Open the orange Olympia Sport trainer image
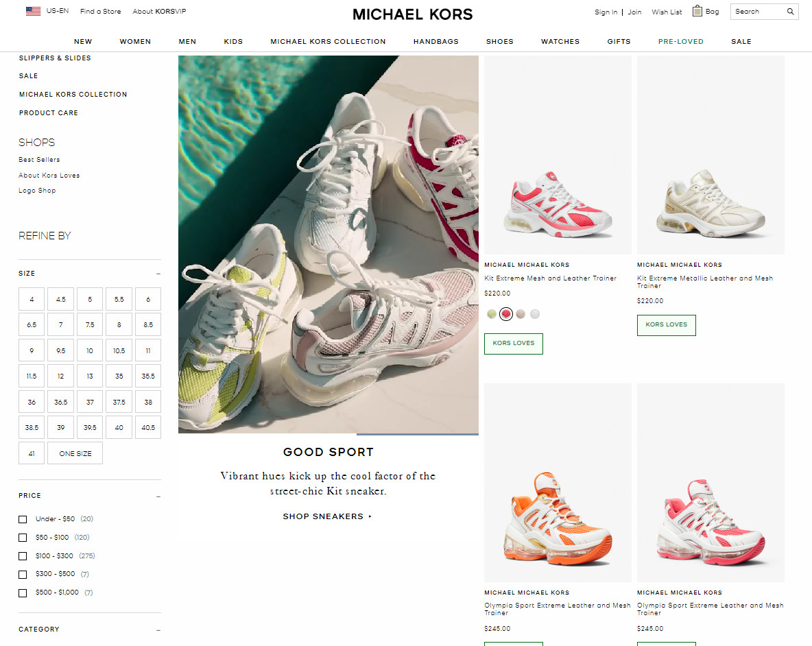This screenshot has height=646, width=812. [557, 482]
